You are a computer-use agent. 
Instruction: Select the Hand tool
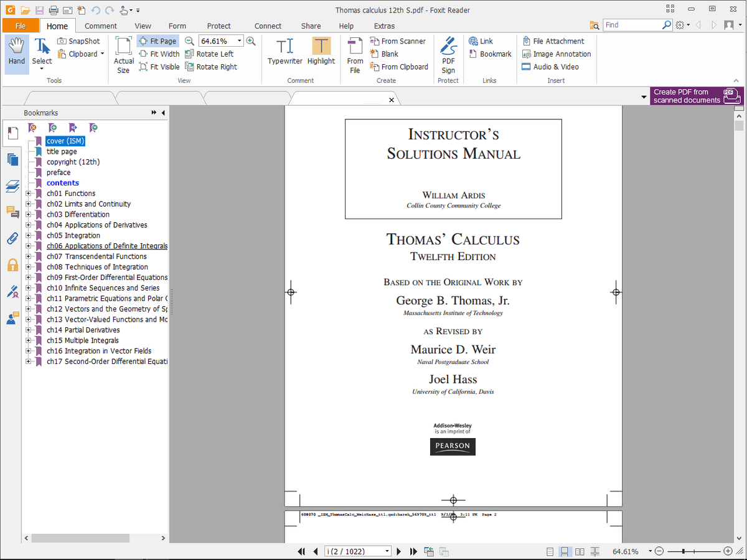(17, 53)
